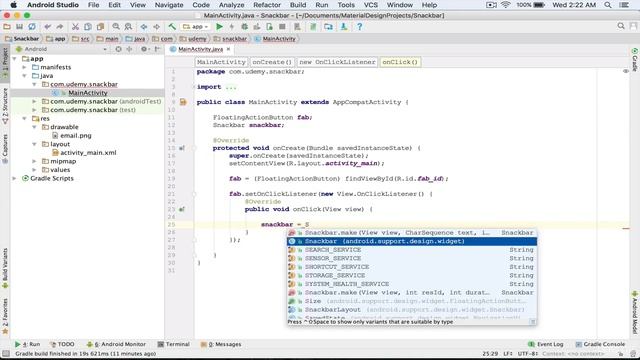640x360 pixels.
Task: Open Project panel gear settings
Action: coord(144,49)
